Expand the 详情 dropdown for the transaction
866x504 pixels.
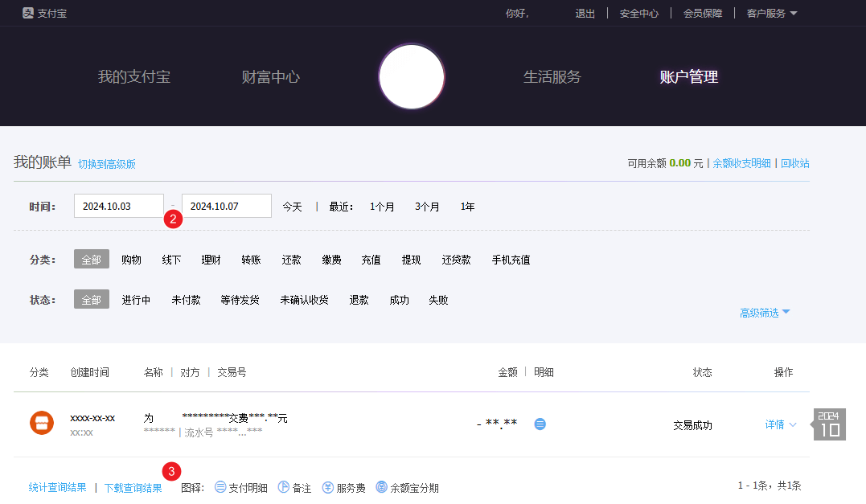click(780, 424)
